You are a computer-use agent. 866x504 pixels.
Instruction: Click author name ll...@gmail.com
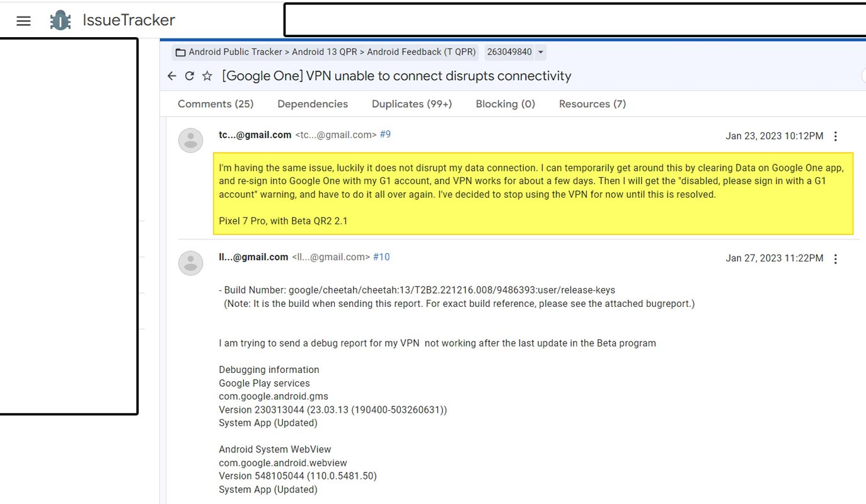point(253,256)
